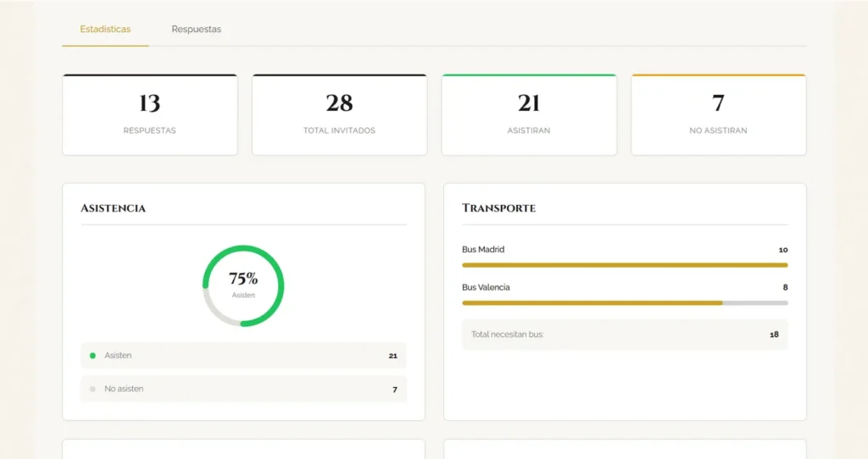Click the 7 No Asistirán card

pyautogui.click(x=718, y=114)
